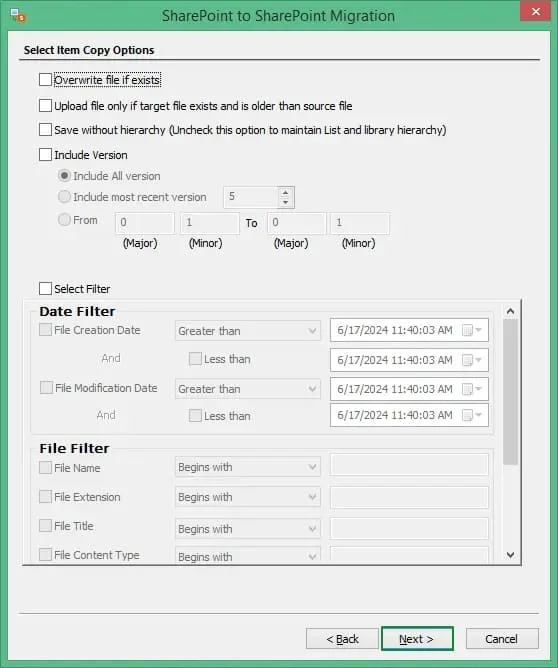Check the File Content Type filter checkbox

point(45,555)
